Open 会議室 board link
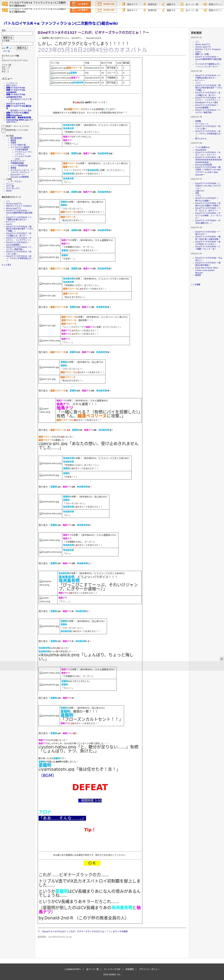This screenshot has height=980, width=224. (13, 143)
